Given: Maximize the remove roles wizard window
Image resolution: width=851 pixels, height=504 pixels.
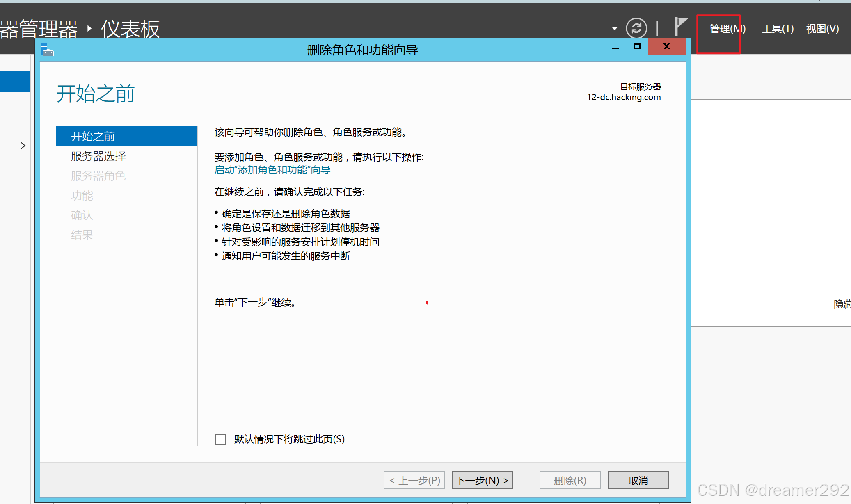Looking at the screenshot, I should [x=637, y=47].
